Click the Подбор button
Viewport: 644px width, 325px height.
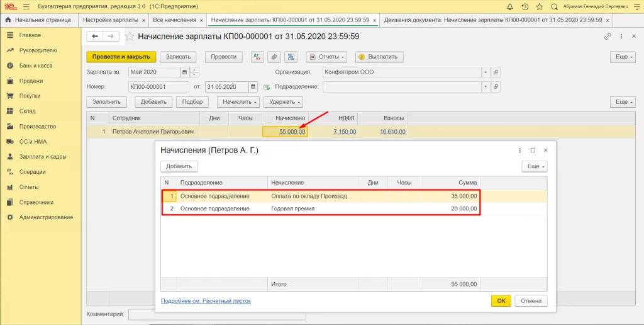tap(192, 102)
